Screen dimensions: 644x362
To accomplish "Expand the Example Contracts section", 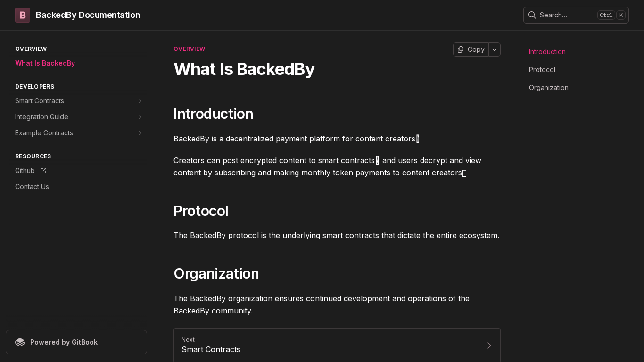I will pos(140,133).
